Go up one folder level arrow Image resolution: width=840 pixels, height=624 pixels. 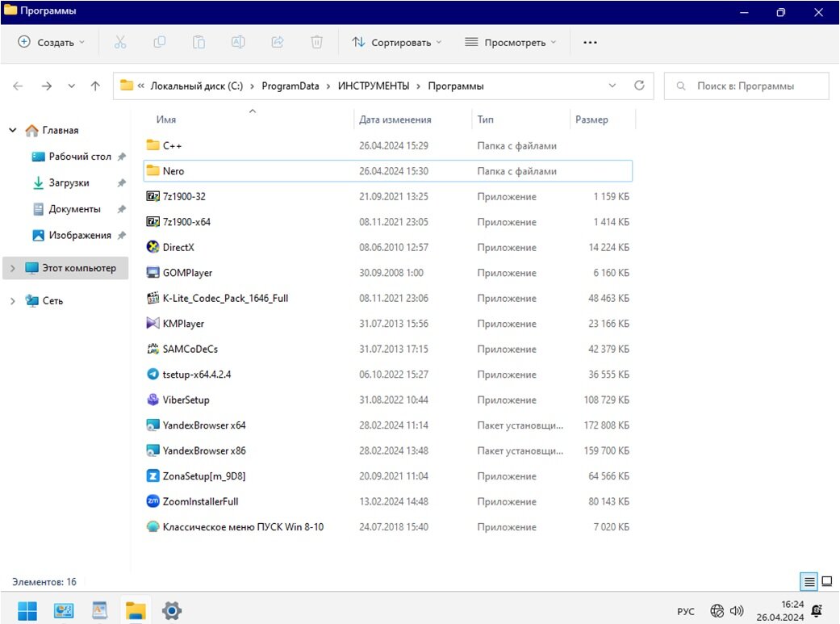point(95,86)
